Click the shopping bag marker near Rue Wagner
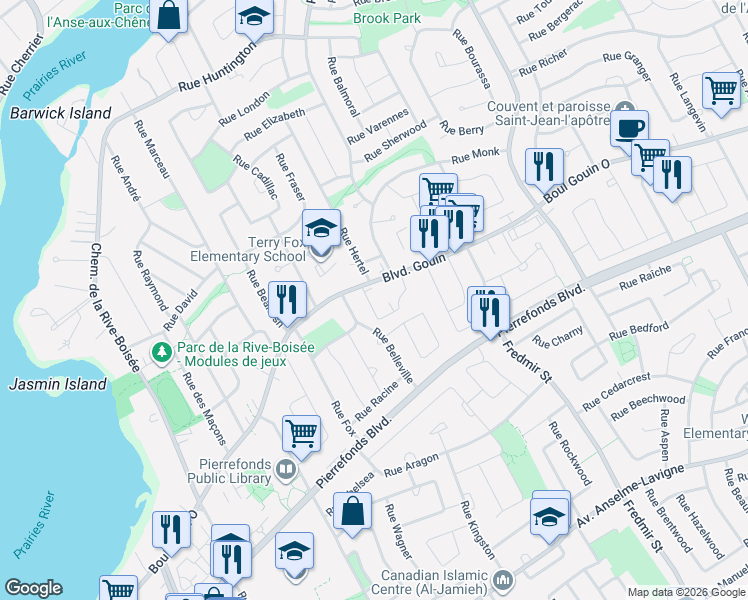Image resolution: width=748 pixels, height=600 pixels. pos(353,513)
